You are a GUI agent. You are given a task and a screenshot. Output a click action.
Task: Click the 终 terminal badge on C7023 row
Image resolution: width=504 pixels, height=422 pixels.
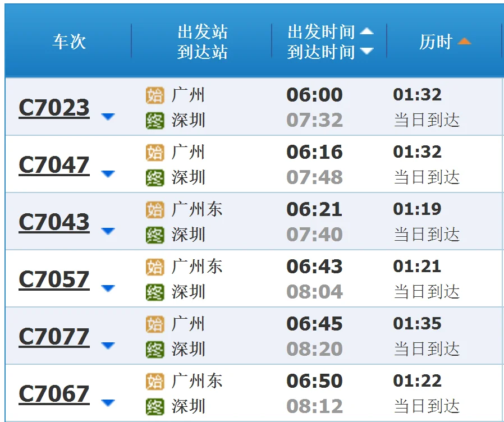[x=154, y=120]
